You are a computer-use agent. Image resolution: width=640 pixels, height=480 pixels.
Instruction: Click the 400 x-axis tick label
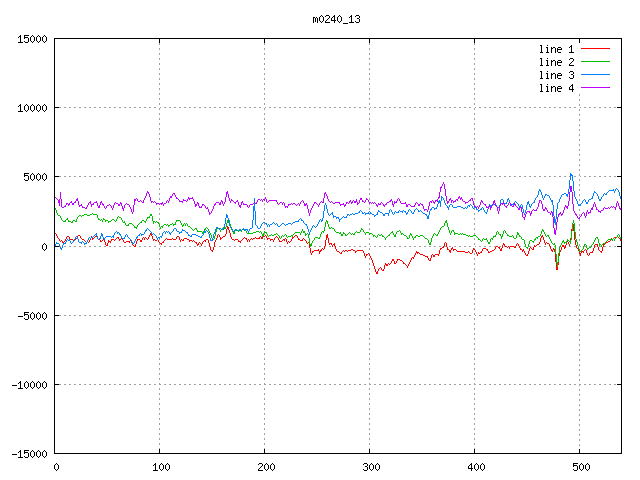475,467
